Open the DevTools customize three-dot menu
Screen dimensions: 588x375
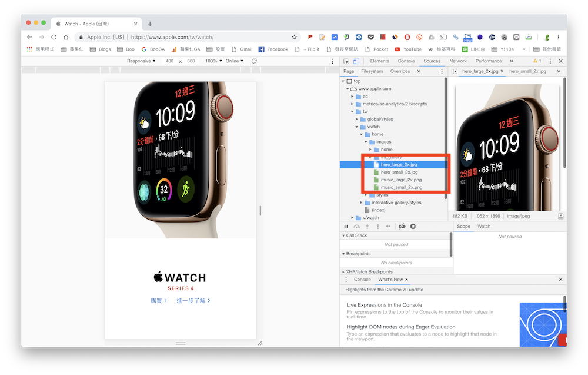550,61
